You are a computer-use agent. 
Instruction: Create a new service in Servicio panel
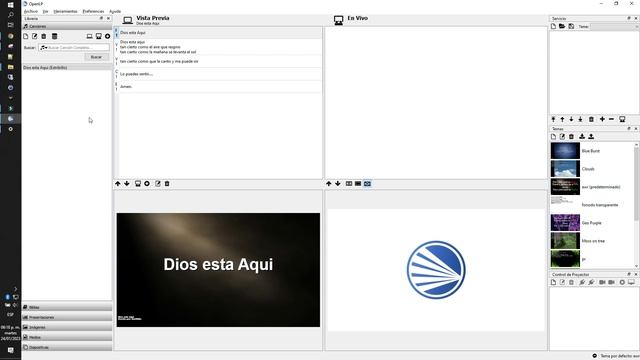click(x=553, y=26)
